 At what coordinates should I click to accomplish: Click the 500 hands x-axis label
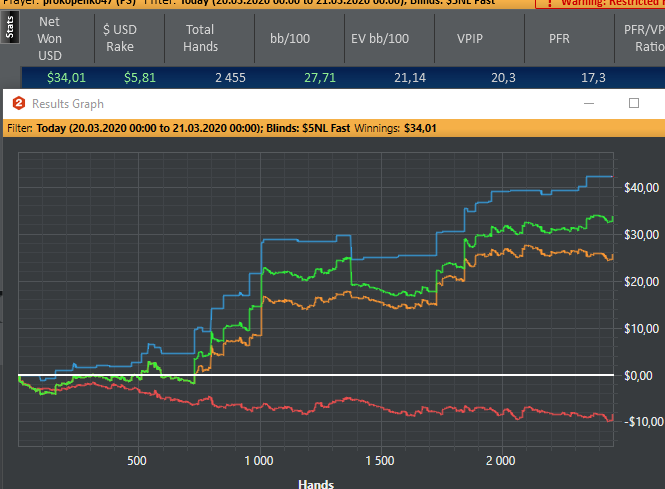coord(137,461)
